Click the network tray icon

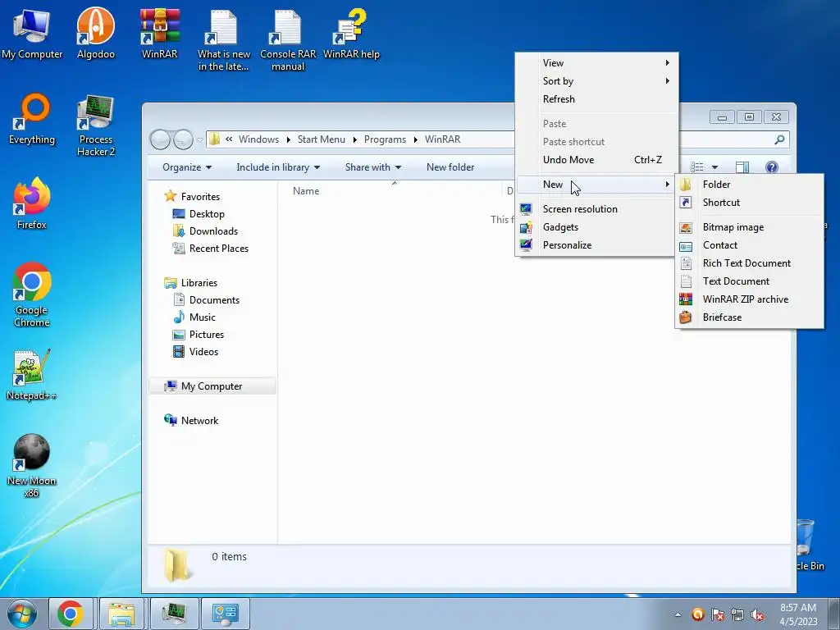737,615
